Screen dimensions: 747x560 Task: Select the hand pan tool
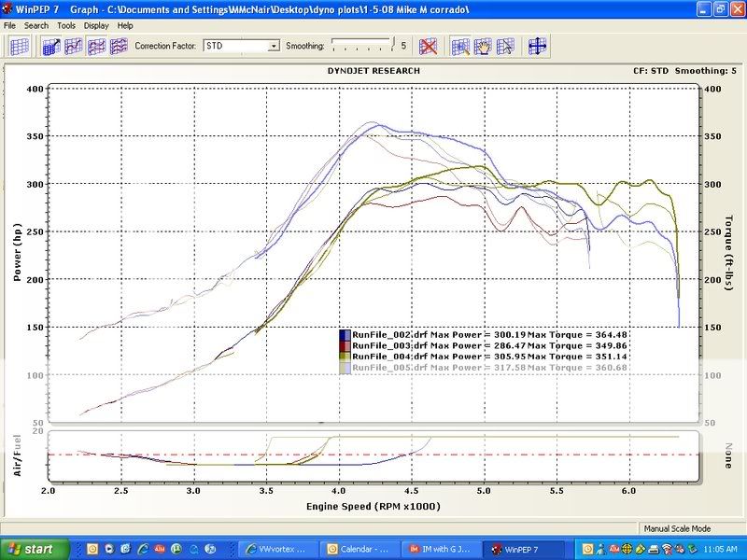[484, 45]
